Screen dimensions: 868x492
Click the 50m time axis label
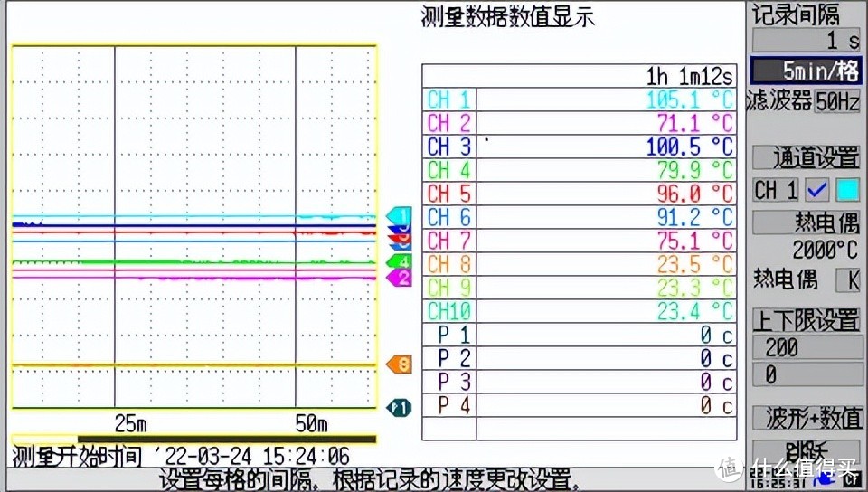point(311,423)
